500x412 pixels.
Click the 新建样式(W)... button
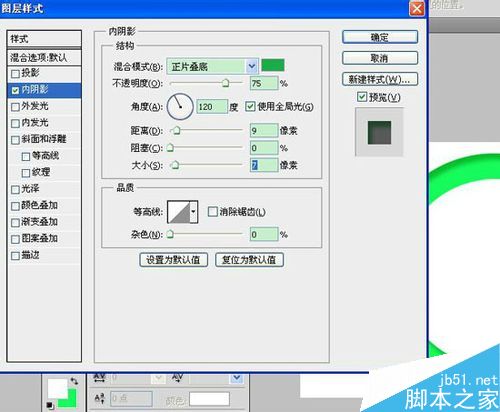tap(380, 79)
